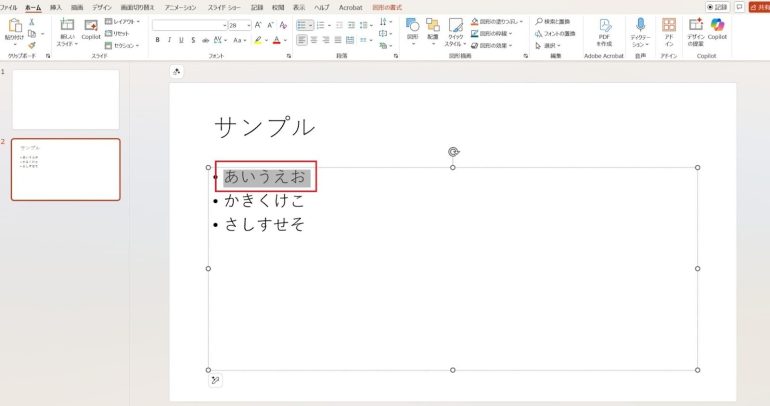Expand the font size dropdown showing 28
Image resolution: width=770 pixels, height=406 pixels.
click(x=248, y=25)
